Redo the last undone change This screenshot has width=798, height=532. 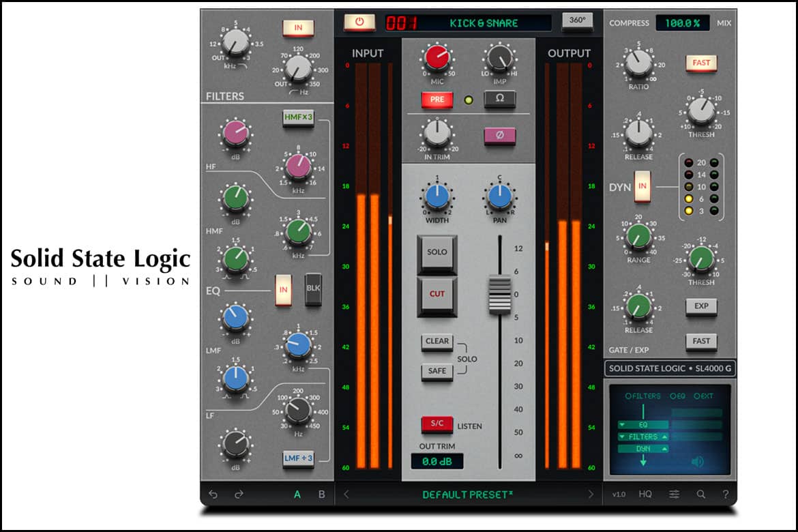tap(239, 494)
